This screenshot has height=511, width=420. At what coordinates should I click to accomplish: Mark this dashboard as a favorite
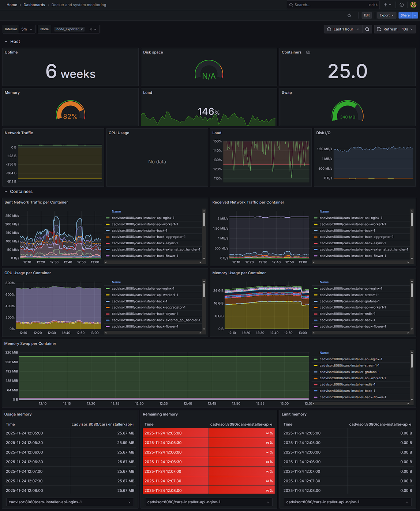[349, 15]
